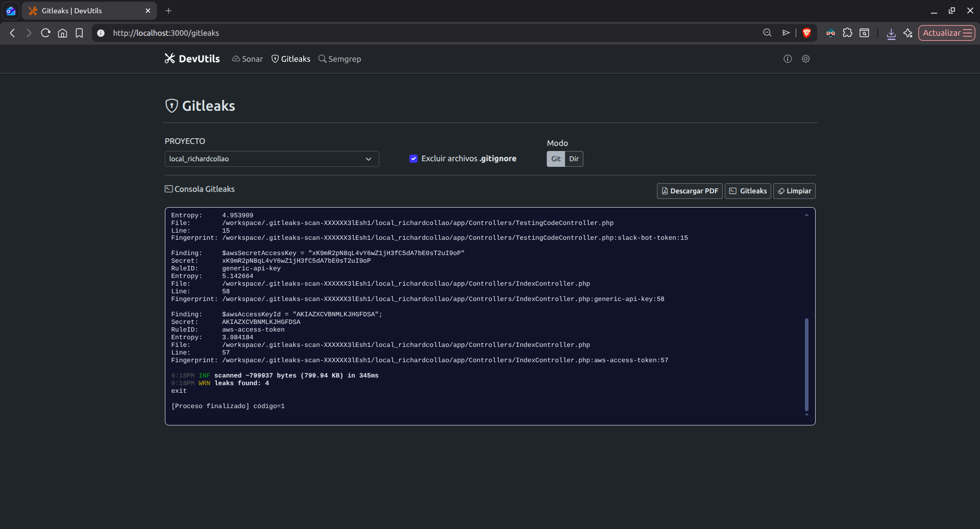Click the send/share arrow icon in address bar
Viewport: 980px width, 529px height.
click(x=786, y=33)
